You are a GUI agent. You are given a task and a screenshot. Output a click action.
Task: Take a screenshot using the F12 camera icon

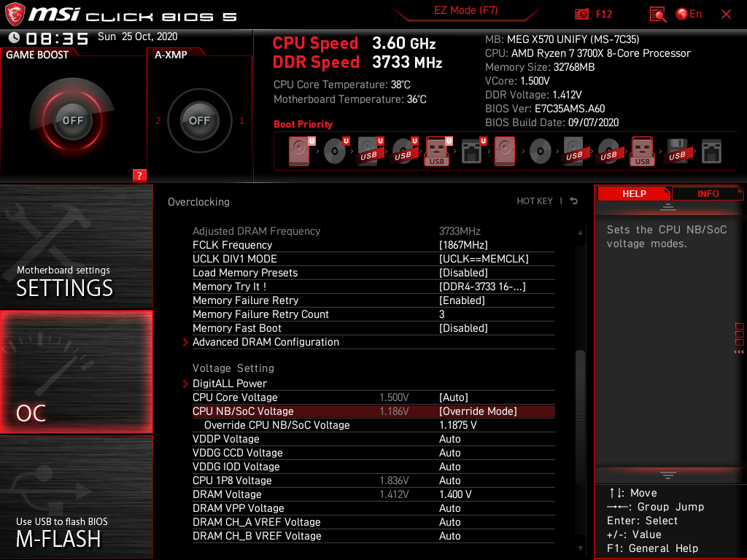(584, 14)
